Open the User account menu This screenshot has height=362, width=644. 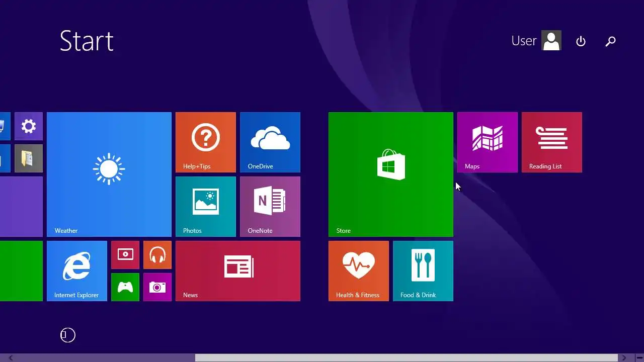click(x=536, y=41)
